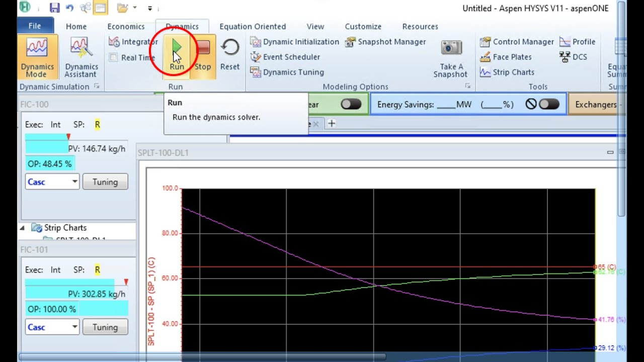Click the yellow R setpoint indicator in FIC-101
Screen dimensions: 644x362
97,270
